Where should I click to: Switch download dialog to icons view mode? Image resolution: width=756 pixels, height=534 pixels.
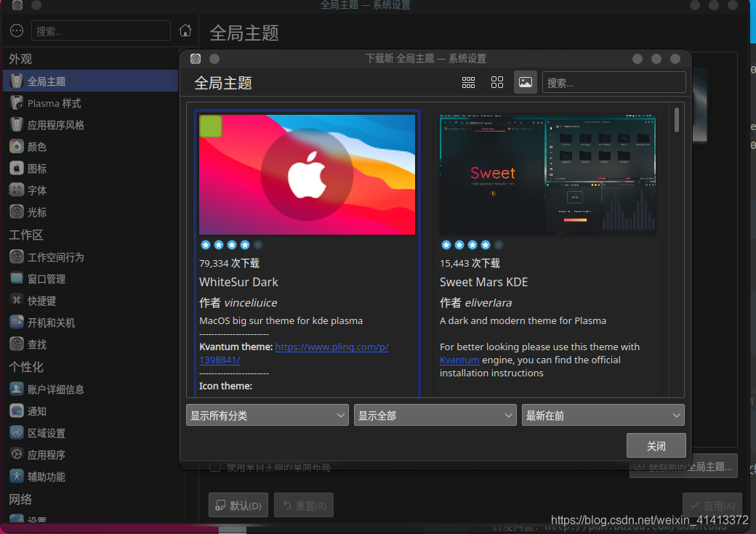coord(497,82)
